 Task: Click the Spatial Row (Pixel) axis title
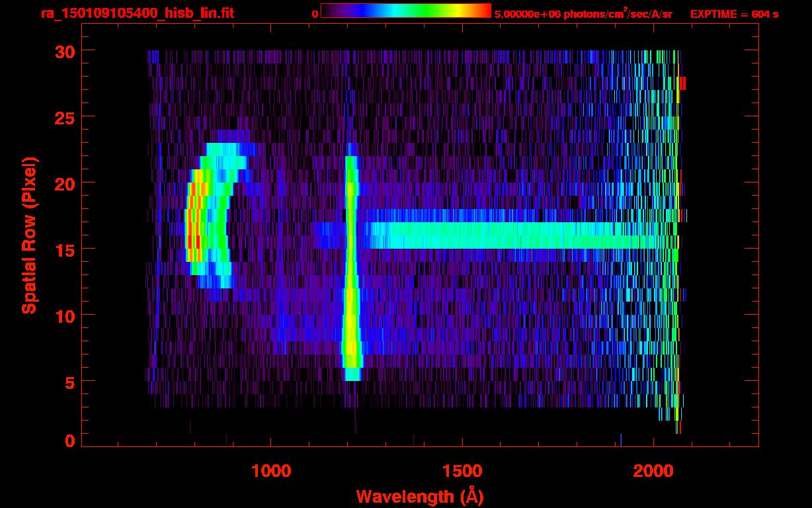pyautogui.click(x=28, y=235)
